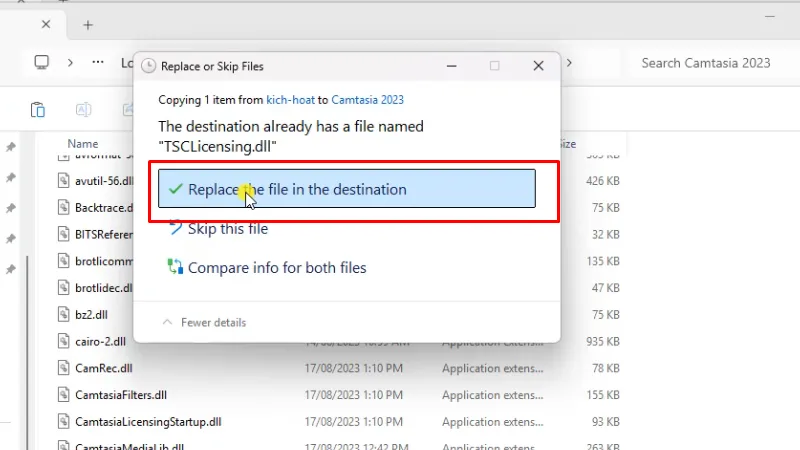The image size is (800, 450).
Task: Click the clock icon in dialog title bar
Action: point(149,66)
